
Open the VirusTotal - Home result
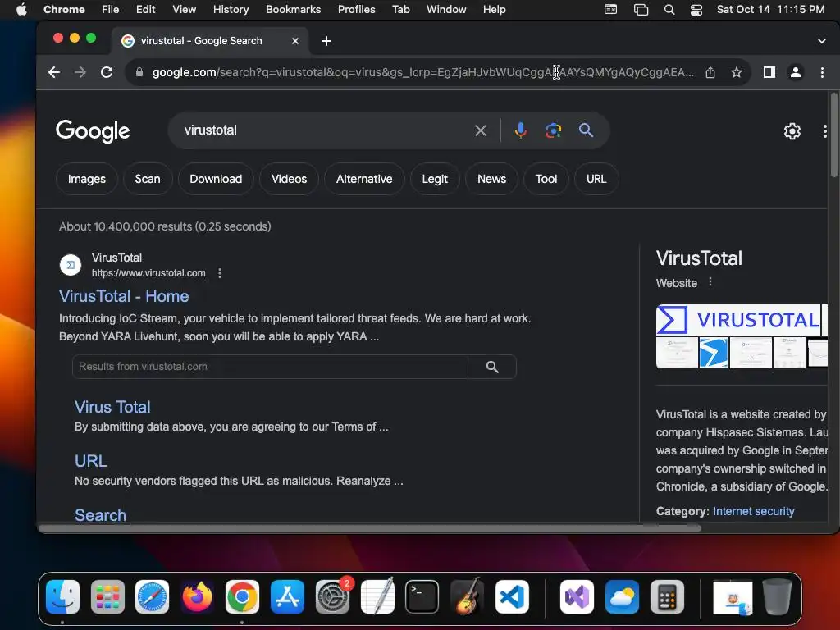pos(124,296)
